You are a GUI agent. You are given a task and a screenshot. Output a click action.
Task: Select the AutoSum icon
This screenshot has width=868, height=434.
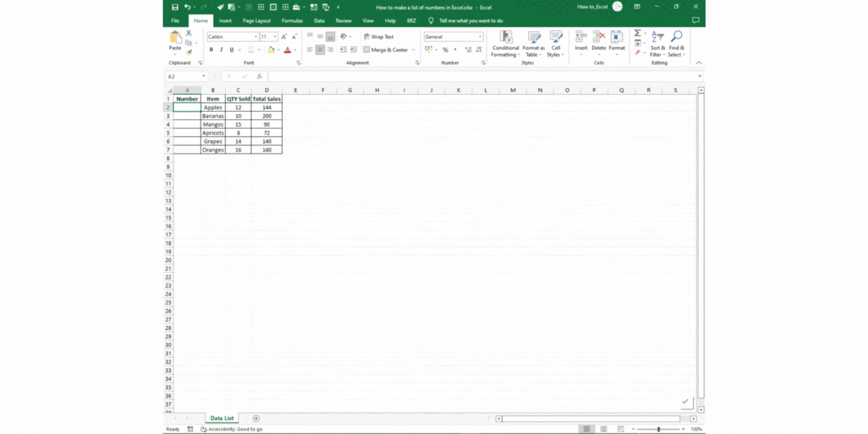coord(637,34)
